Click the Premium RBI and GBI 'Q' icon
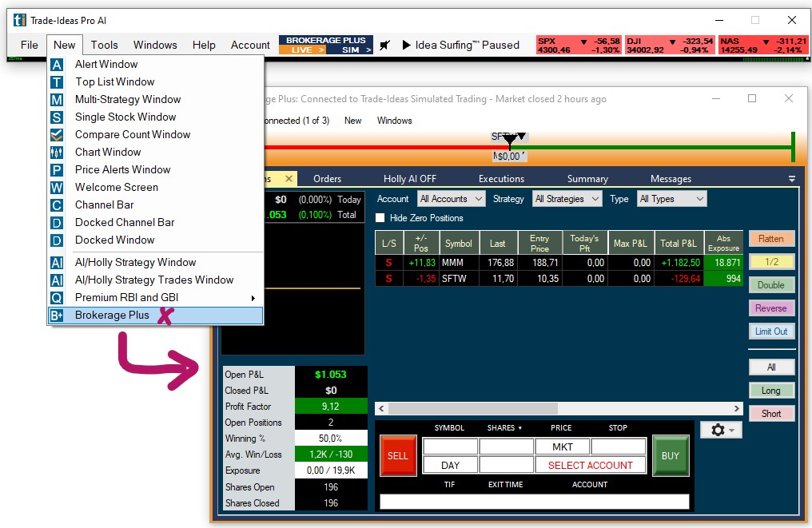Image resolution: width=812 pixels, height=528 pixels. click(x=57, y=298)
